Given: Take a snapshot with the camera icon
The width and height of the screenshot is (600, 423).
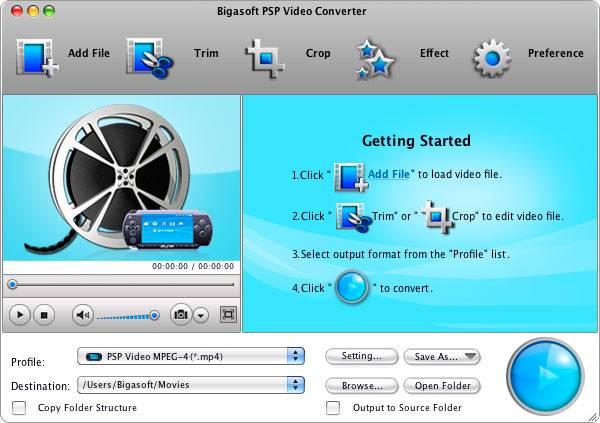Looking at the screenshot, I should point(180,315).
